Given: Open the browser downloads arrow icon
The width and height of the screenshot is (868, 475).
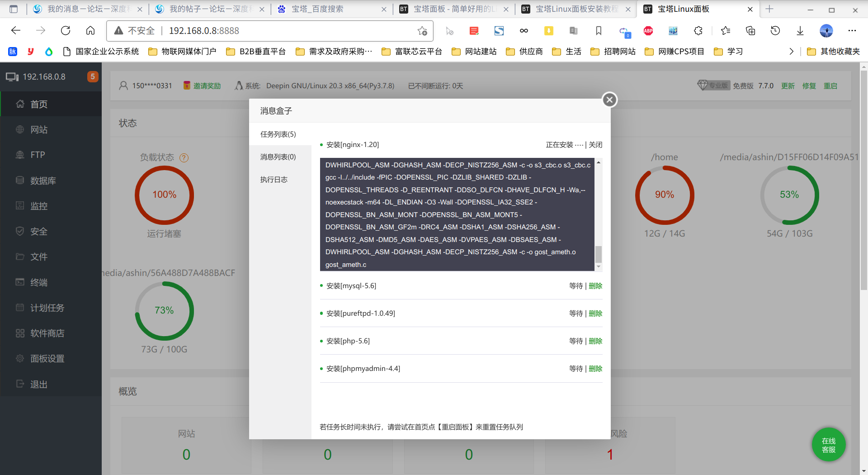Looking at the screenshot, I should coord(800,31).
